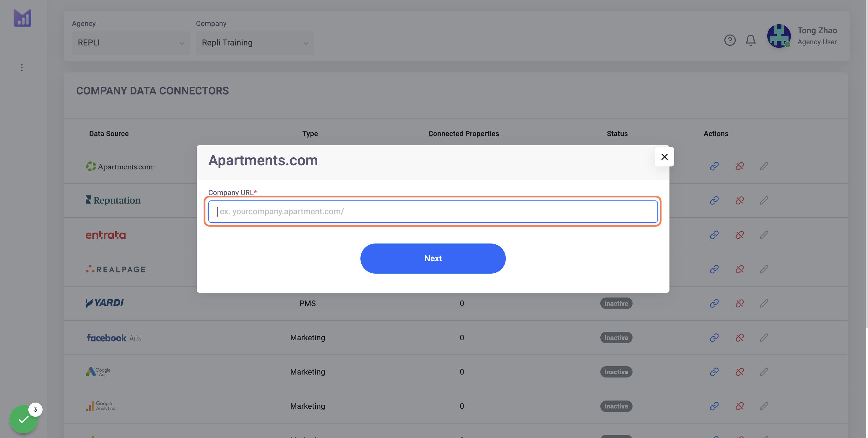Open the Agency REPLI dropdown
Image resolution: width=868 pixels, height=438 pixels.
(x=131, y=43)
